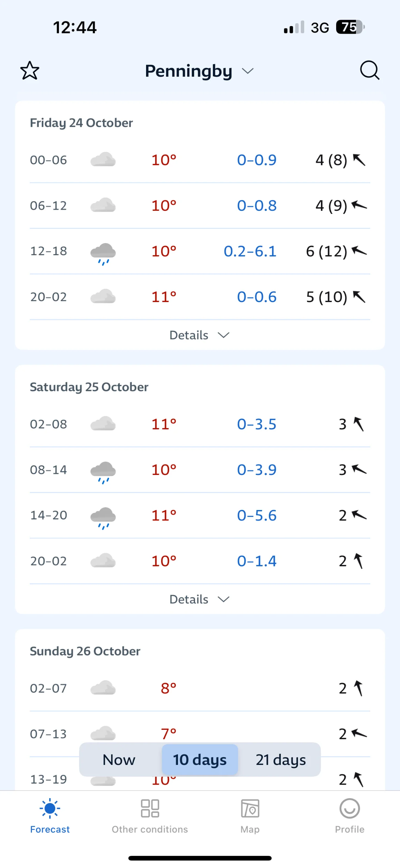Tap wind arrow for Friday 00-06
Viewport: 400px width, 868px height.
coord(359,160)
